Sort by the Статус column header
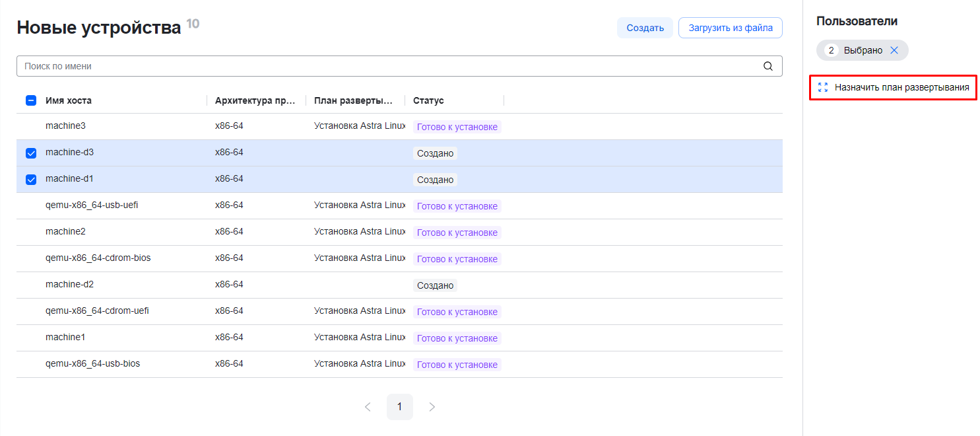This screenshot has height=436, width=980. [428, 100]
